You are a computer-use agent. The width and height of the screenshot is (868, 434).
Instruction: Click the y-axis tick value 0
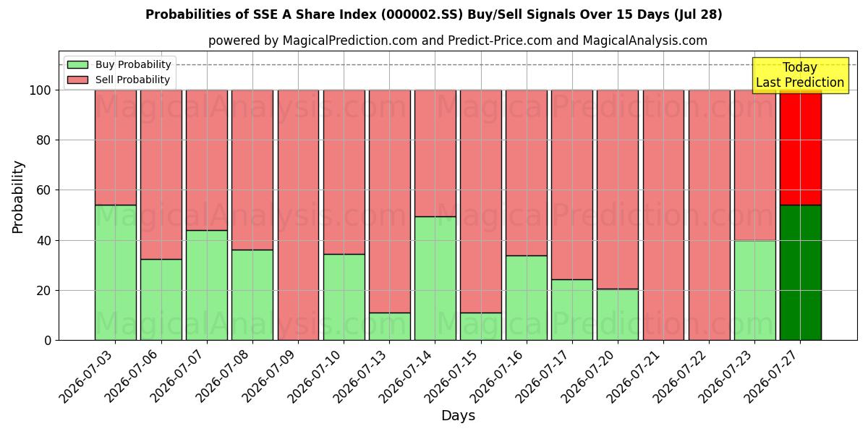[x=49, y=340]
